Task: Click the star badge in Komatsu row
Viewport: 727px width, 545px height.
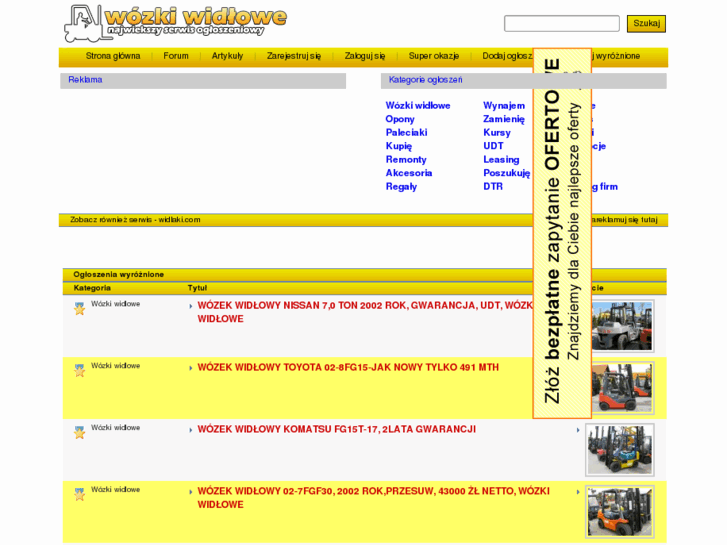Action: (79, 432)
